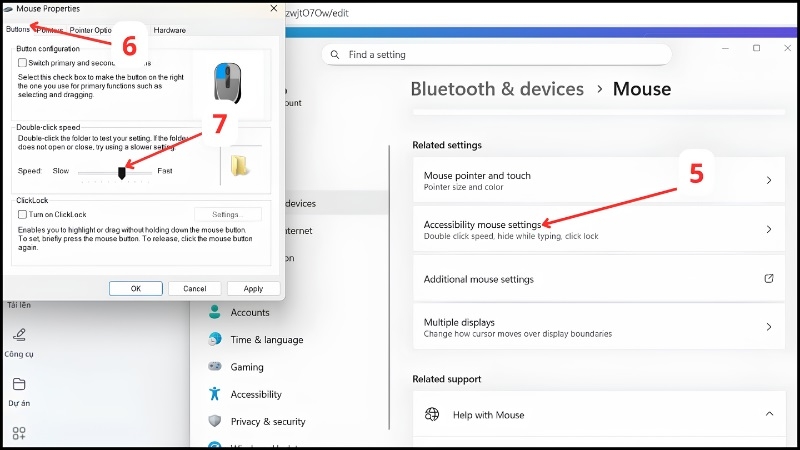
Task: Click the Gaming controller icon
Action: point(215,366)
